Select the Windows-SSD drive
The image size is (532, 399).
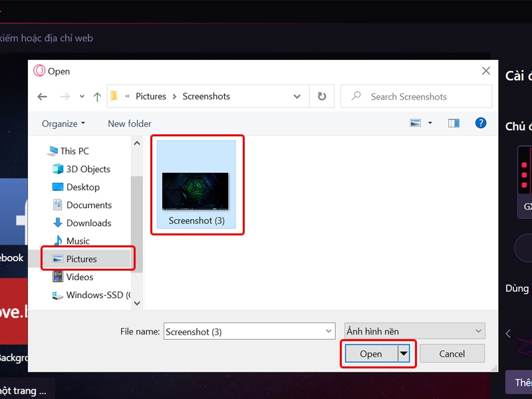coord(91,295)
